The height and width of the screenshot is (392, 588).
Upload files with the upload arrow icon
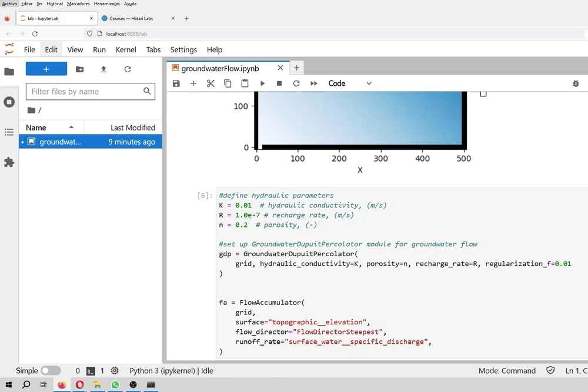[103, 69]
